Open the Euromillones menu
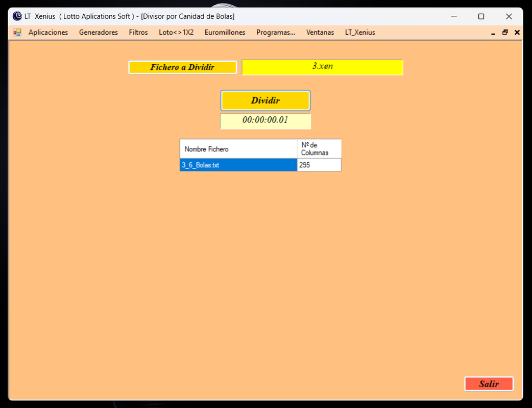This screenshot has width=532, height=408. click(x=225, y=33)
